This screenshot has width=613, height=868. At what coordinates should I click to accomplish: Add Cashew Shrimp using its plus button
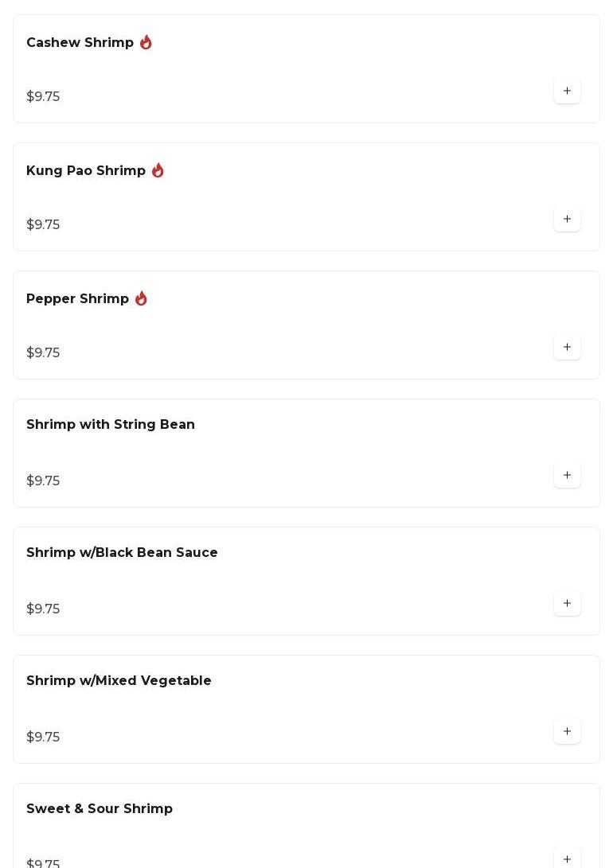pos(567,91)
